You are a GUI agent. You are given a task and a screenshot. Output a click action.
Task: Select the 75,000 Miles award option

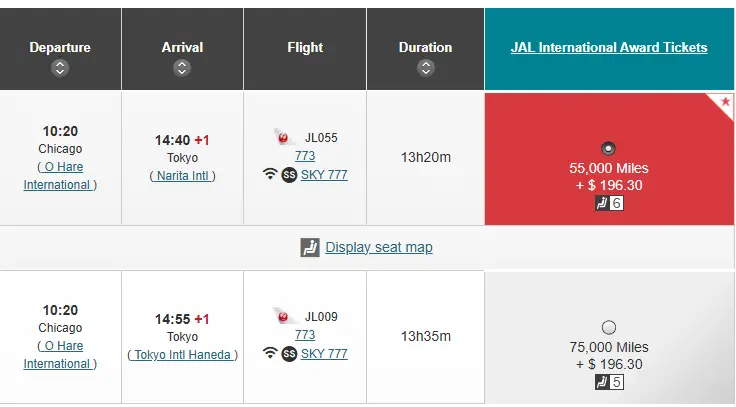(608, 328)
